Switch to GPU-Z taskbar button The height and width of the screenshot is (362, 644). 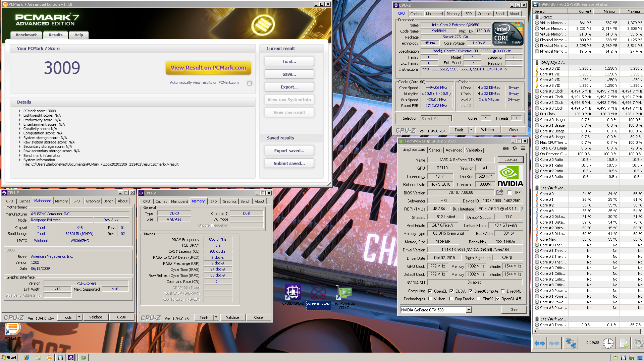coord(84,358)
